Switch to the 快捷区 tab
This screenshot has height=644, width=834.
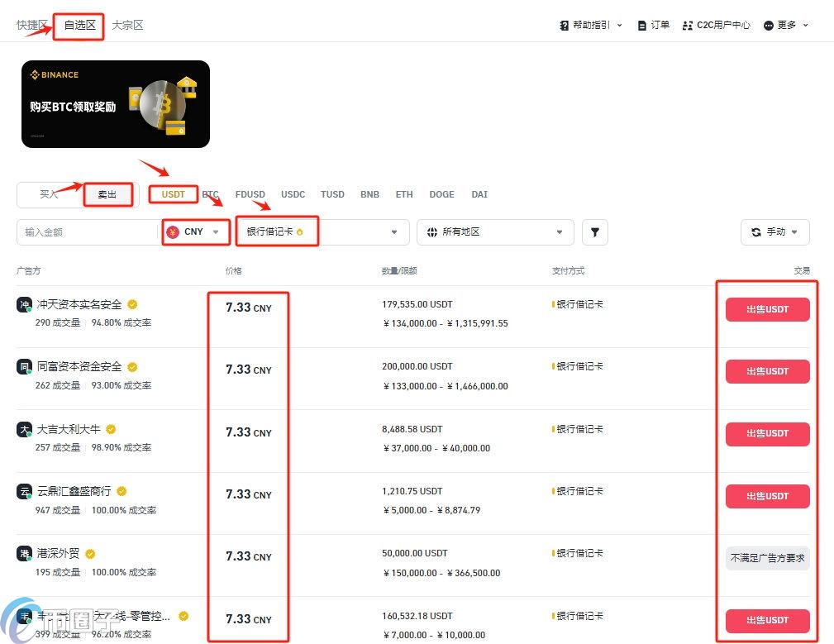click(32, 25)
